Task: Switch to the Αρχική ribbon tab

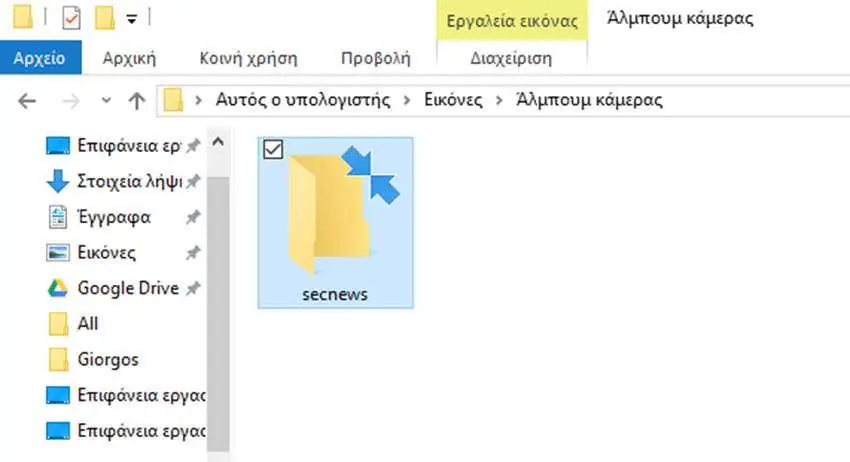Action: [130, 58]
